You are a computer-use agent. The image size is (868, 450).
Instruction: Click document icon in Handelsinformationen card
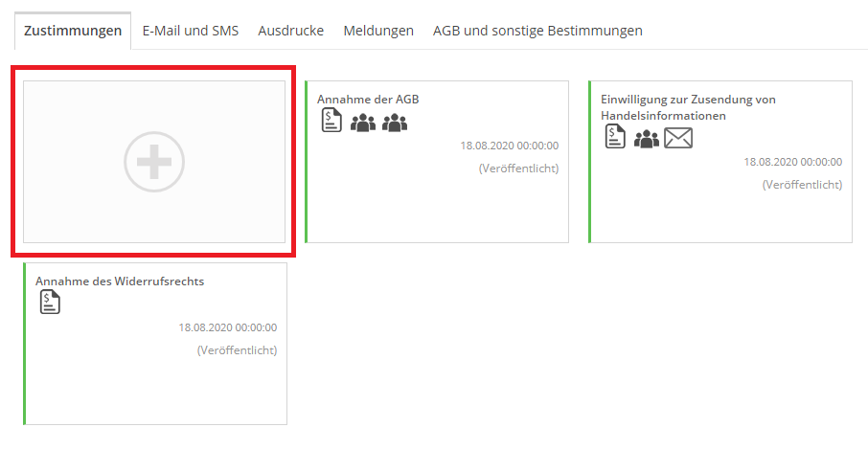[615, 136]
